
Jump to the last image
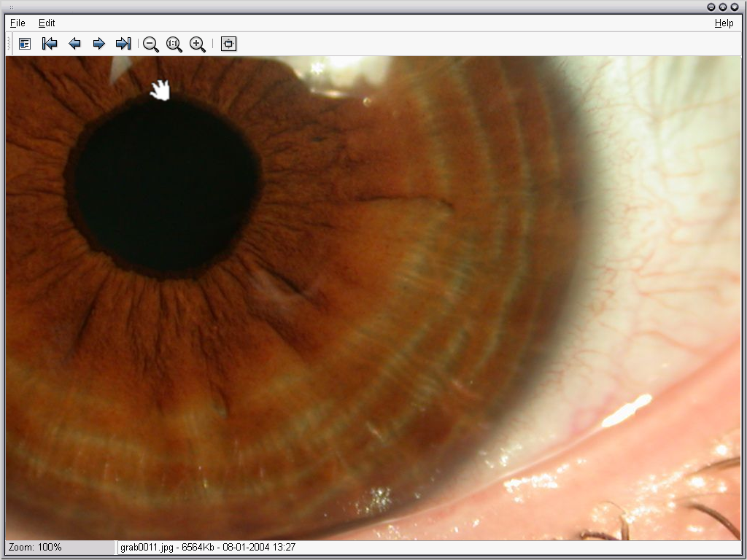tap(123, 44)
